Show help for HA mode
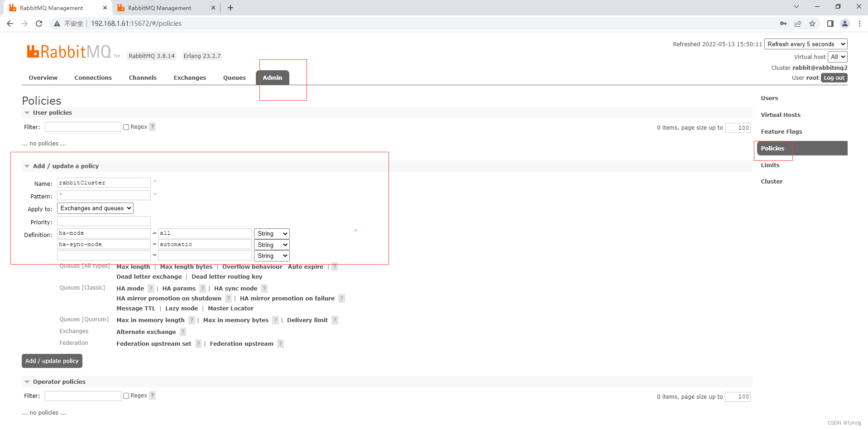Viewport: 868px width, 430px height. (x=151, y=288)
